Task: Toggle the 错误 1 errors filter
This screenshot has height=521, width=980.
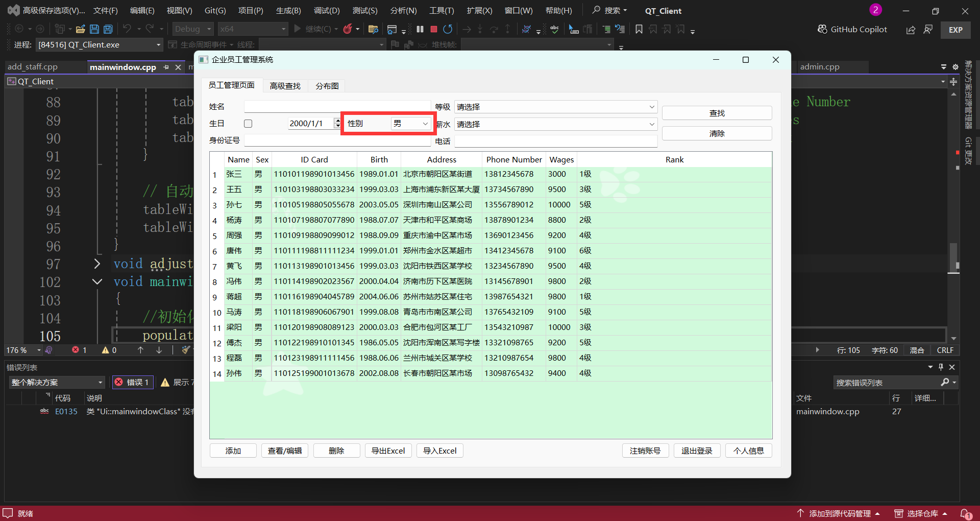Action: (x=133, y=382)
